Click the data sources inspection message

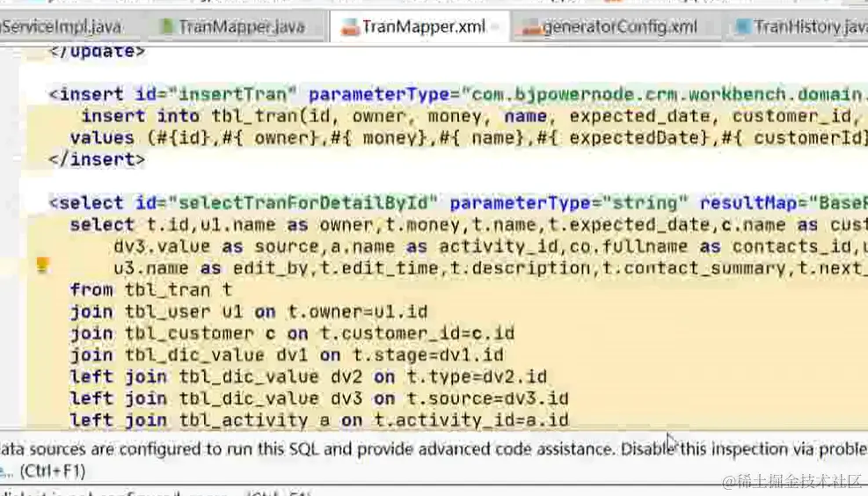tap(434, 449)
